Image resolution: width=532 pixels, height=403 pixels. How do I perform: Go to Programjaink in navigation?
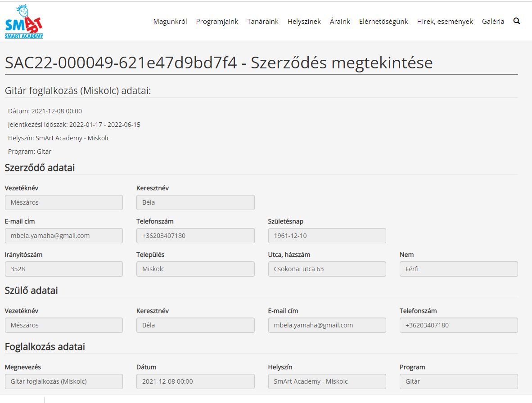coord(217,22)
